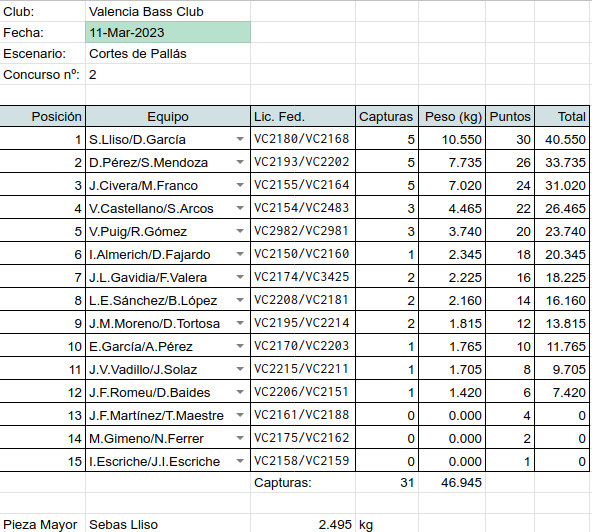Expand the V.Puig/R.Gómez dropdown arrow
Screen dimensions: 592x532
240,231
